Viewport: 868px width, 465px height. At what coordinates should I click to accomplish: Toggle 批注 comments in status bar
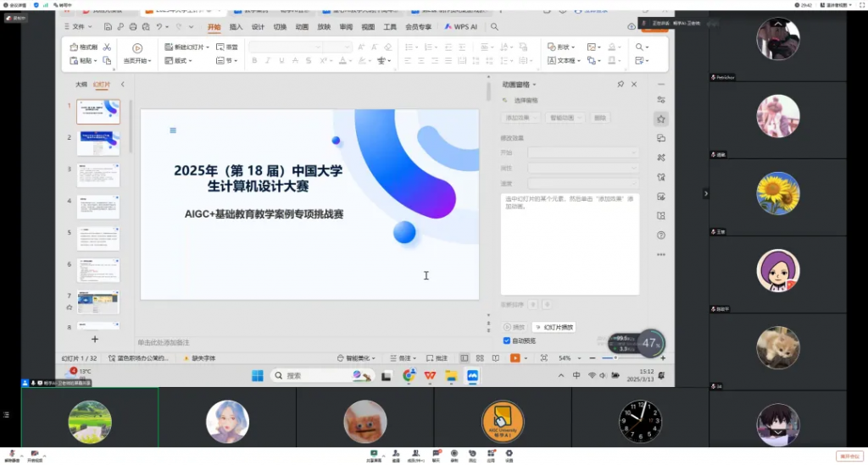point(437,358)
